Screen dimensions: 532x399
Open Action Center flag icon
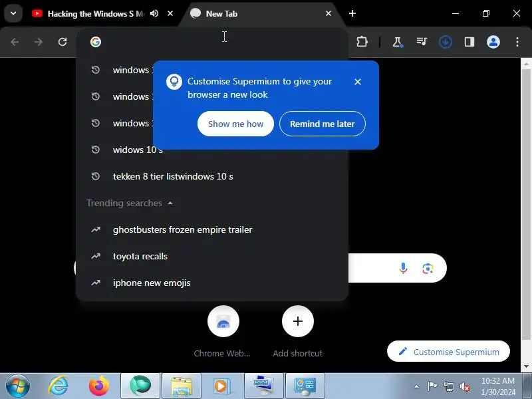[432, 386]
